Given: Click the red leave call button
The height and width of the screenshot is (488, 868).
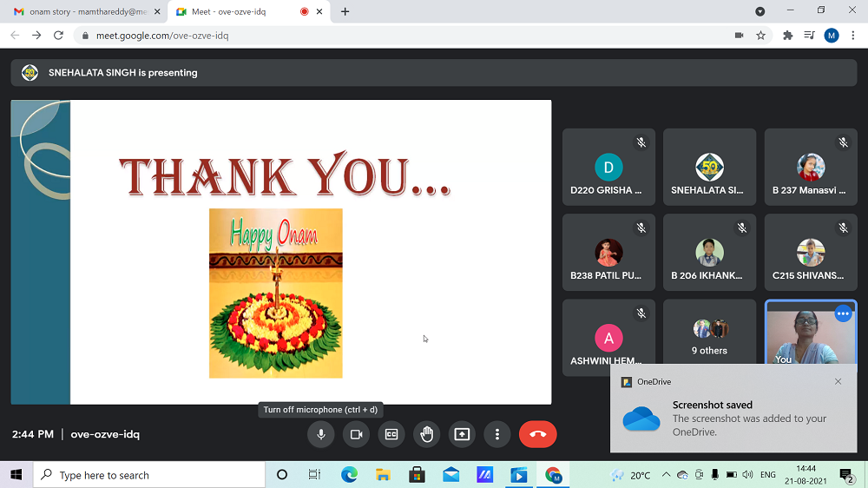Looking at the screenshot, I should pos(537,434).
